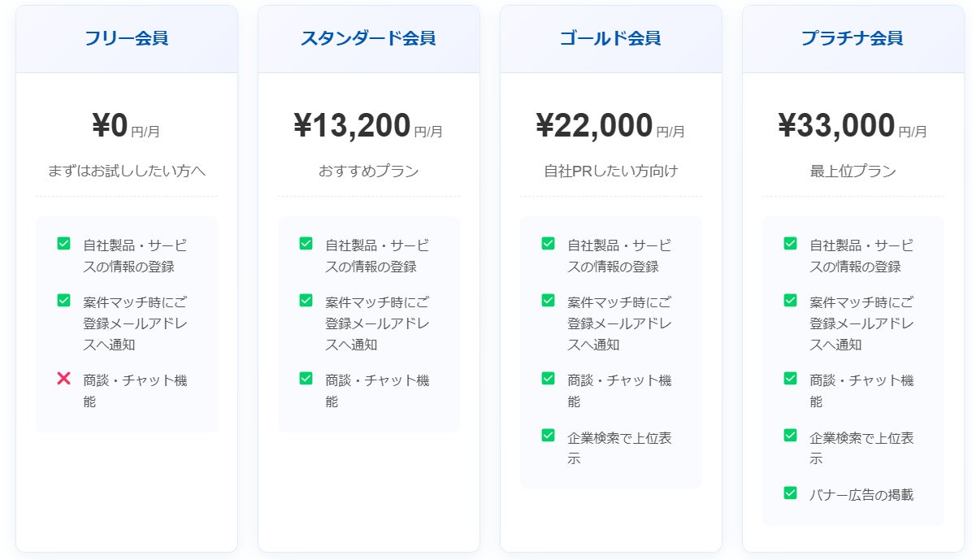Click 自社製品 check icon in プラチナ会員
This screenshot has width=972, height=560.
790,243
